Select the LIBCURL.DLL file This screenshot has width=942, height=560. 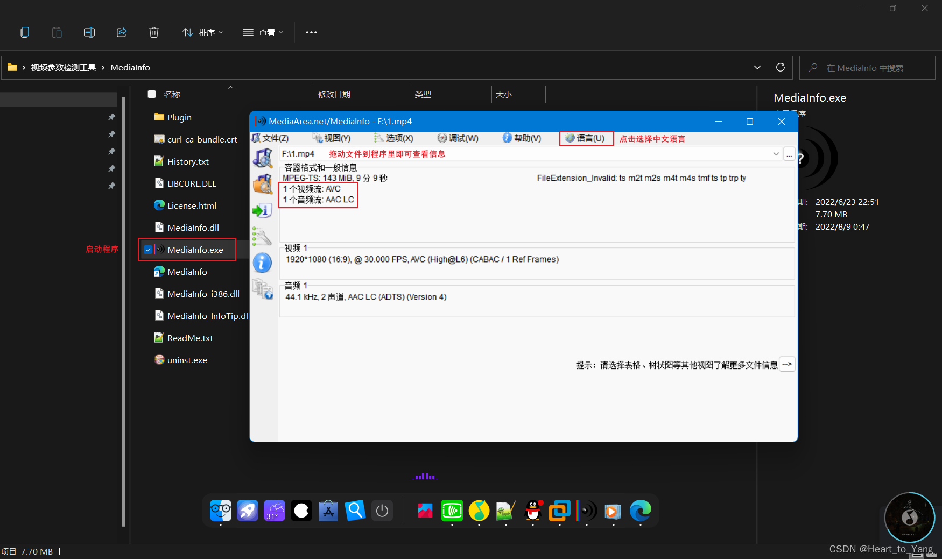185,183
